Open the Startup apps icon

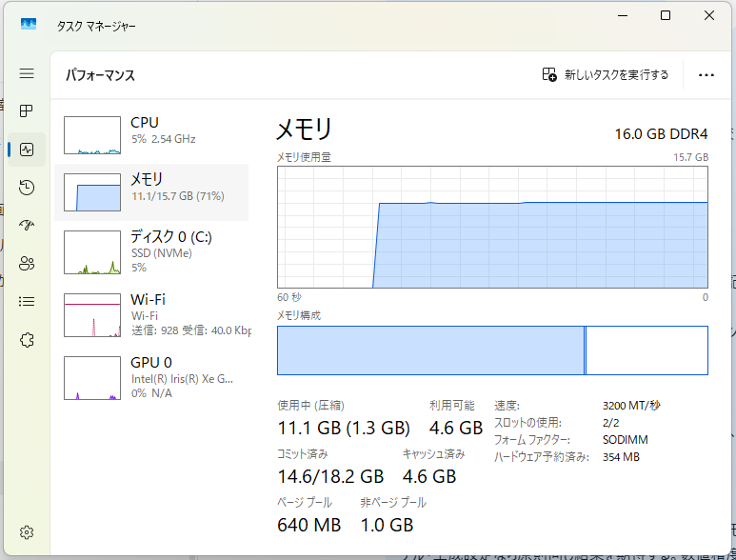click(x=27, y=226)
